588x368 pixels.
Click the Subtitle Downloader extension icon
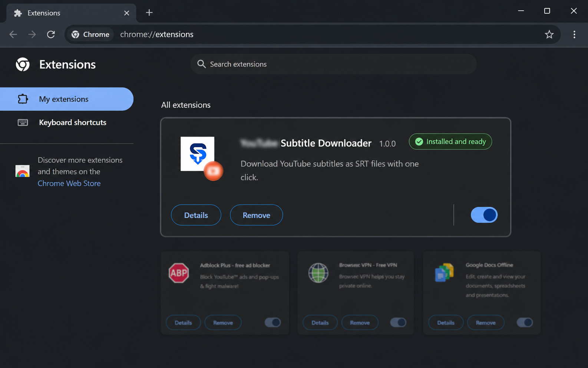197,154
